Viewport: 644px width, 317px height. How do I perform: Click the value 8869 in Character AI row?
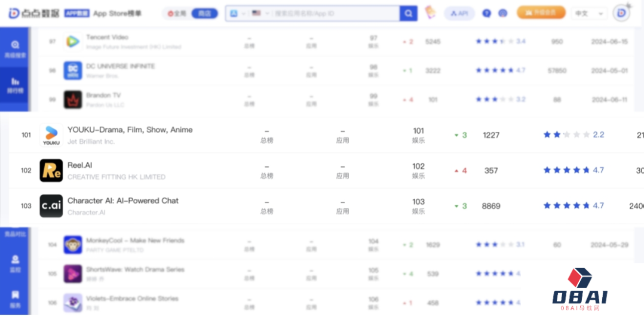491,206
